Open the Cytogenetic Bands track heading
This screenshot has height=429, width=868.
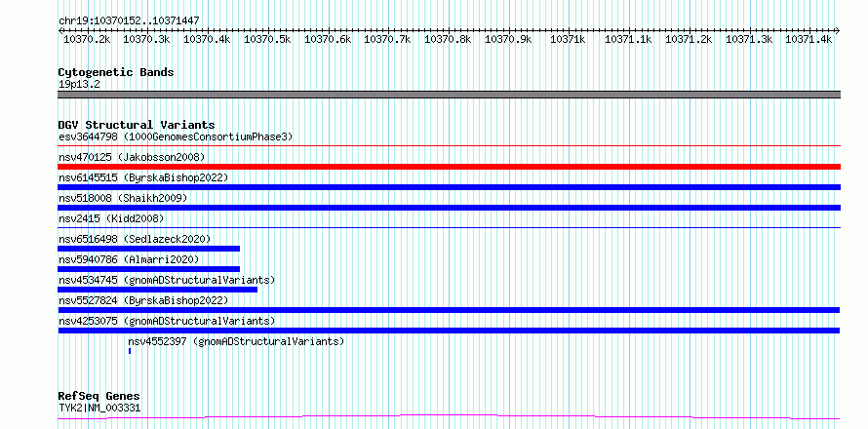tap(116, 72)
